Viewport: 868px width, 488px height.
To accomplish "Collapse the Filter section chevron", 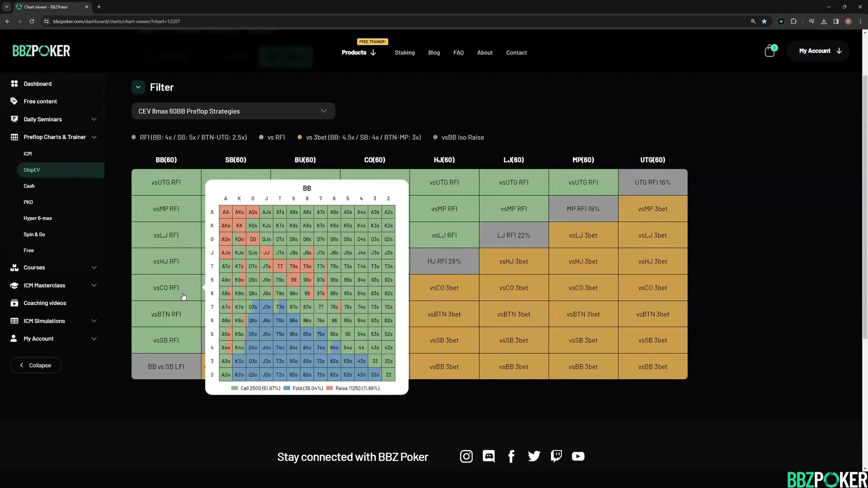I will click(x=138, y=87).
